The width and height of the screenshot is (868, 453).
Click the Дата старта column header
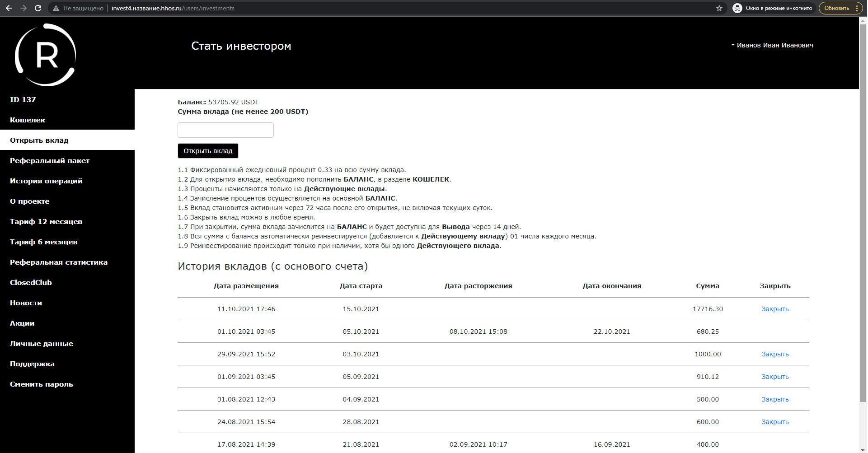361,286
